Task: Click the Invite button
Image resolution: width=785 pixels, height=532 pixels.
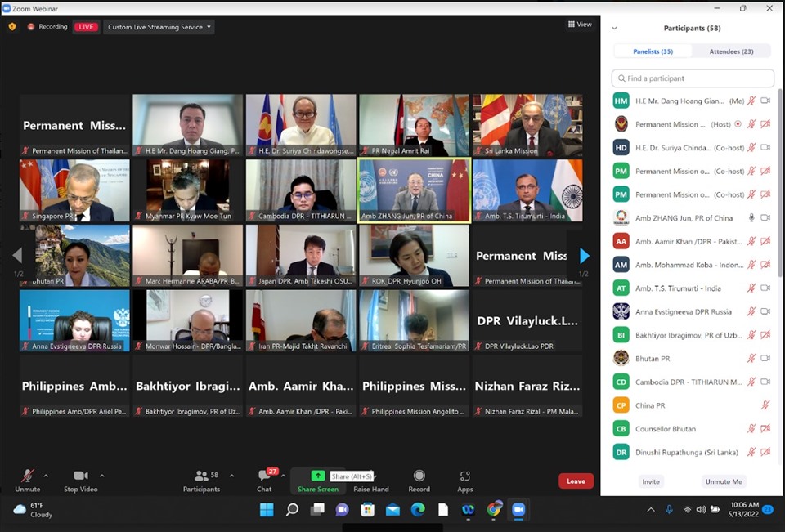Action: pos(651,481)
